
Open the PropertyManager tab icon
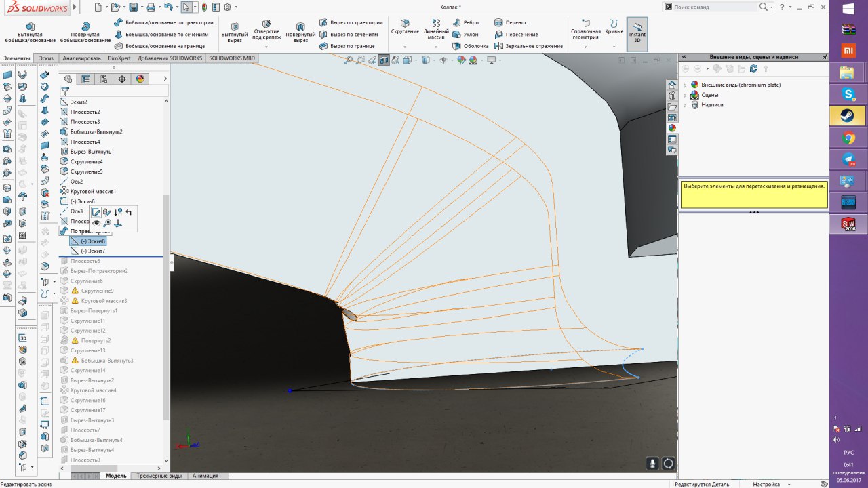click(85, 79)
